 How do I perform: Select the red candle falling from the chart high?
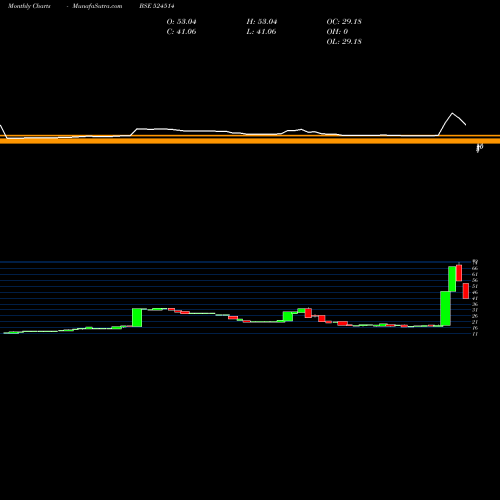(x=459, y=273)
